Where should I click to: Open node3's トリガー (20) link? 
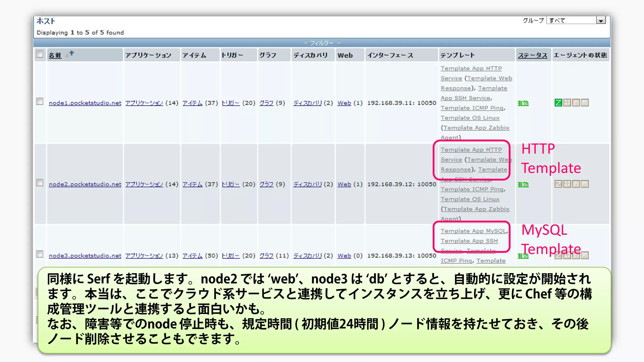[x=231, y=255]
